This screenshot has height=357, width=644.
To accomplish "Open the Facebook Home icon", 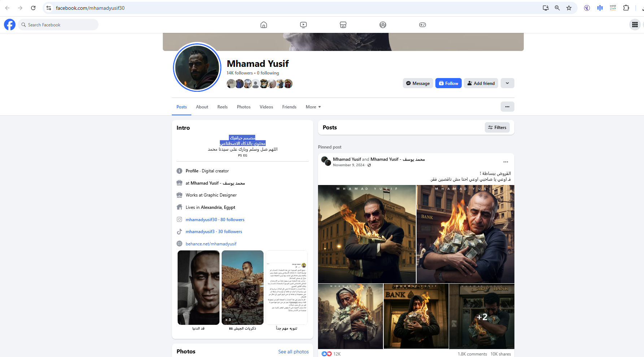I will pyautogui.click(x=264, y=25).
